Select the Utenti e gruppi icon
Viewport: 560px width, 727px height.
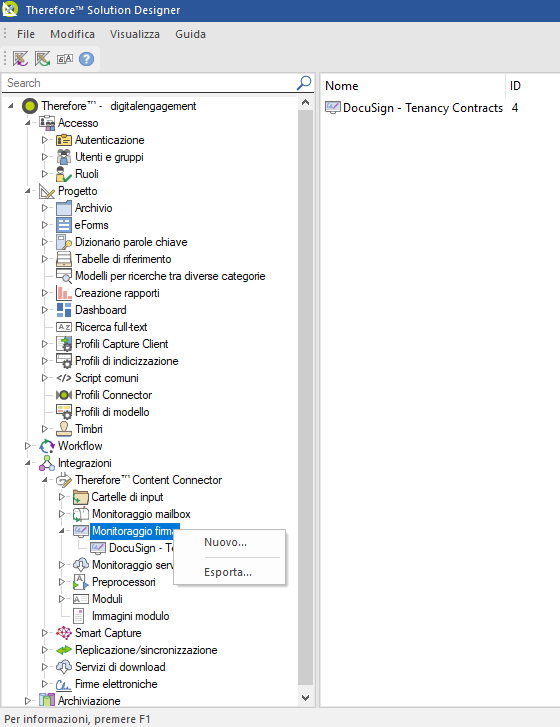coord(64,157)
